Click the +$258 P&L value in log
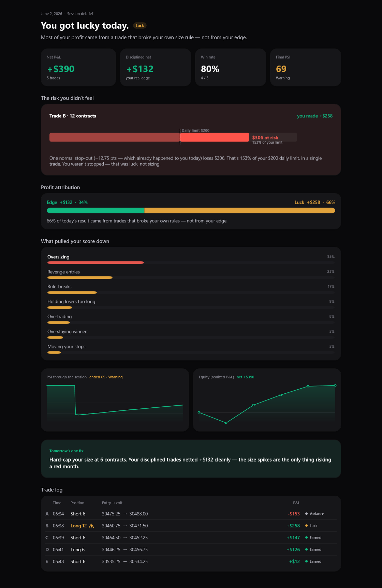382x588 pixels. click(x=293, y=526)
